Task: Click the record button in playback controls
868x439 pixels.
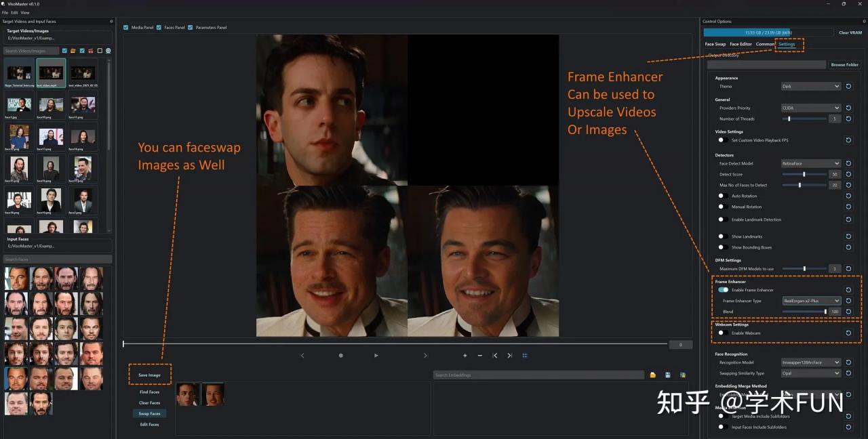Action: coord(340,356)
